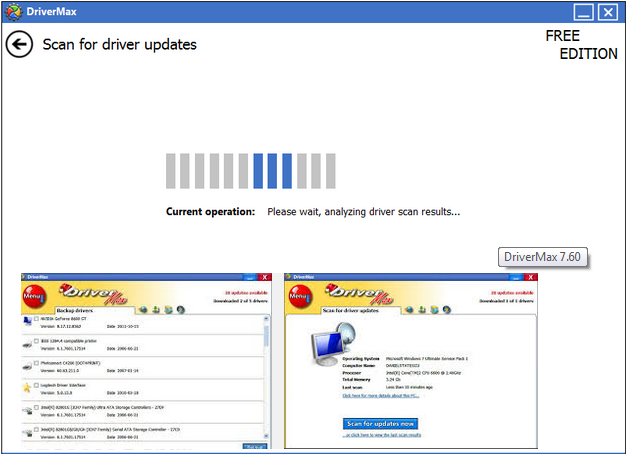This screenshot has height=454, width=627.
Task: Tick the Photosmart C4200 checkbox
Action: pyautogui.click(x=36, y=363)
